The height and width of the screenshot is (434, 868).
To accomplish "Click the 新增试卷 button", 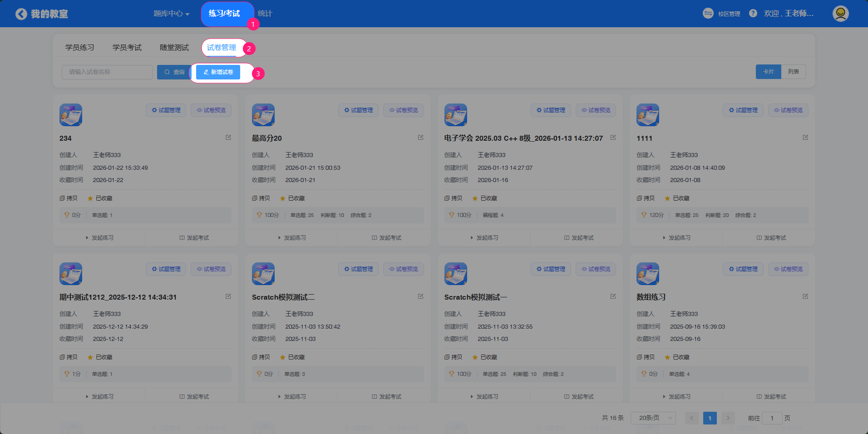I will click(x=218, y=72).
